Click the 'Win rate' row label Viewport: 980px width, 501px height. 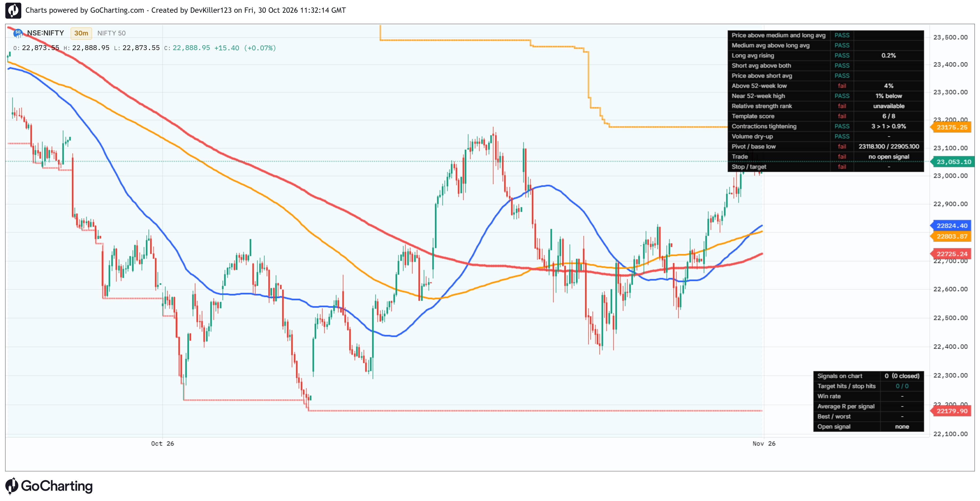click(829, 396)
